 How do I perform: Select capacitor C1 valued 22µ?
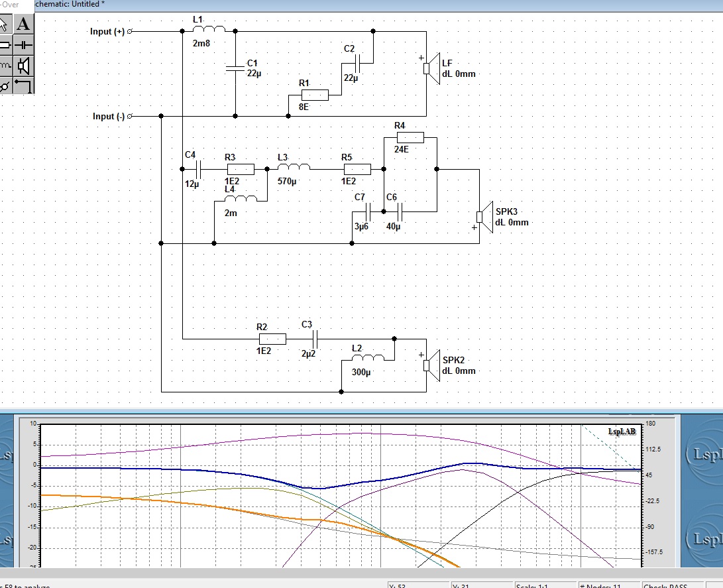(235, 69)
